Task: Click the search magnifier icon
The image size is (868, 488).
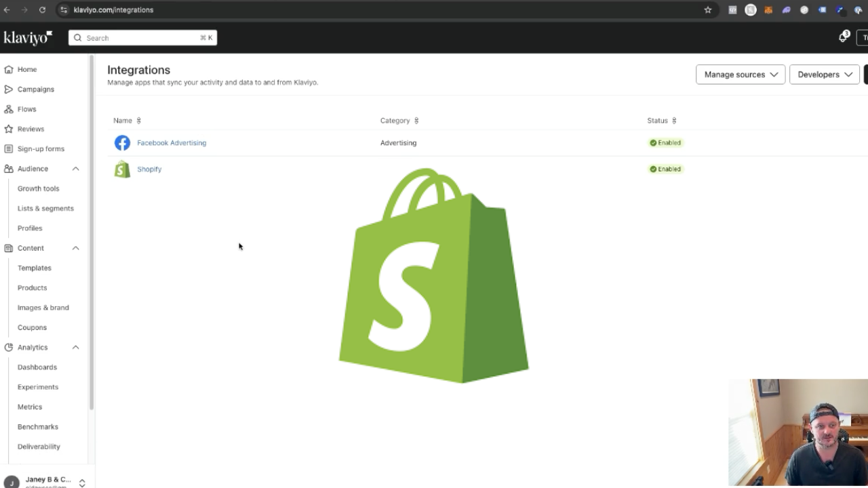Action: click(78, 38)
